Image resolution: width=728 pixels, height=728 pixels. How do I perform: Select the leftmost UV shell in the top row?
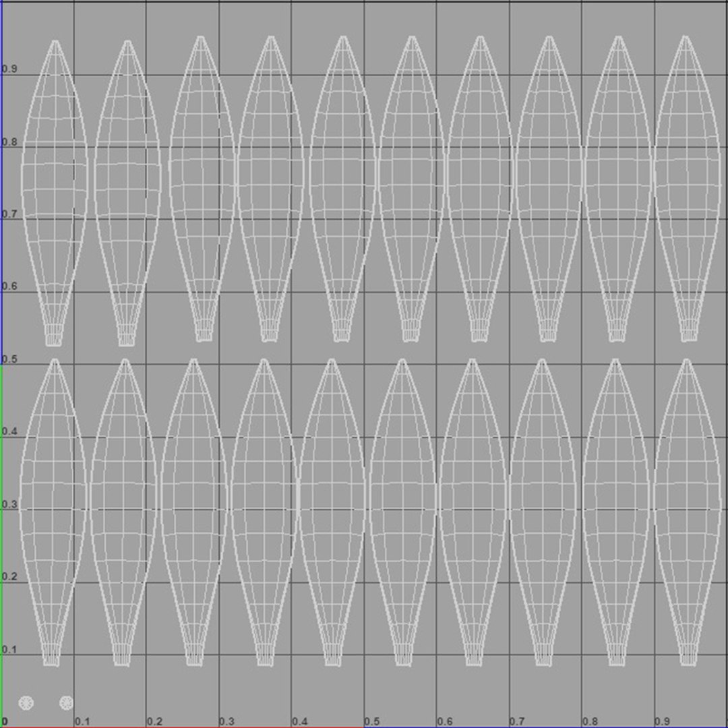(x=55, y=193)
